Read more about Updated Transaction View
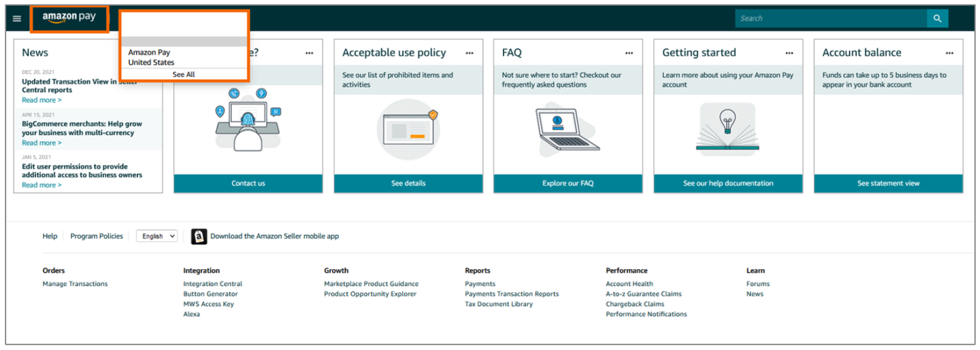 point(42,101)
